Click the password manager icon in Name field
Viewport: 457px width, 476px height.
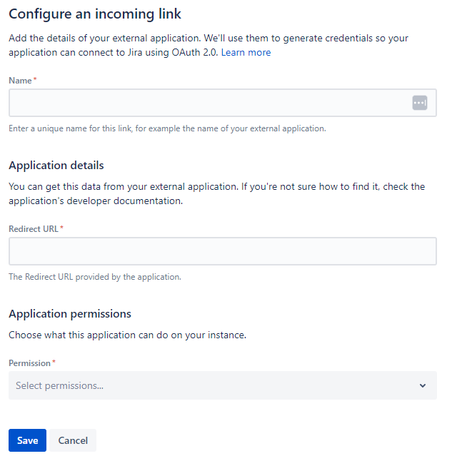420,103
